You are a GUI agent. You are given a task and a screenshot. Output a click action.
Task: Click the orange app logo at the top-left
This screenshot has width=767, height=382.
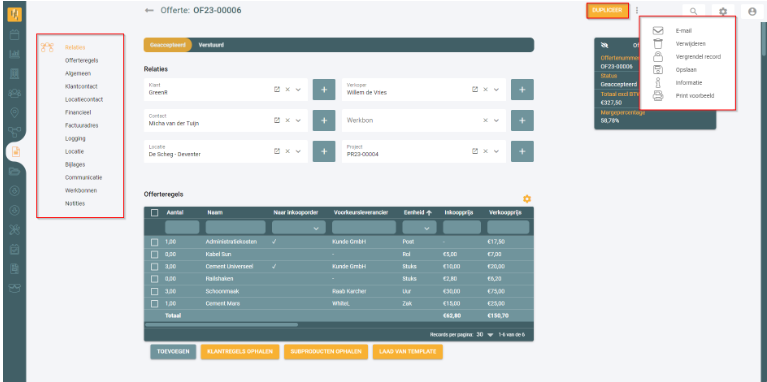15,15
